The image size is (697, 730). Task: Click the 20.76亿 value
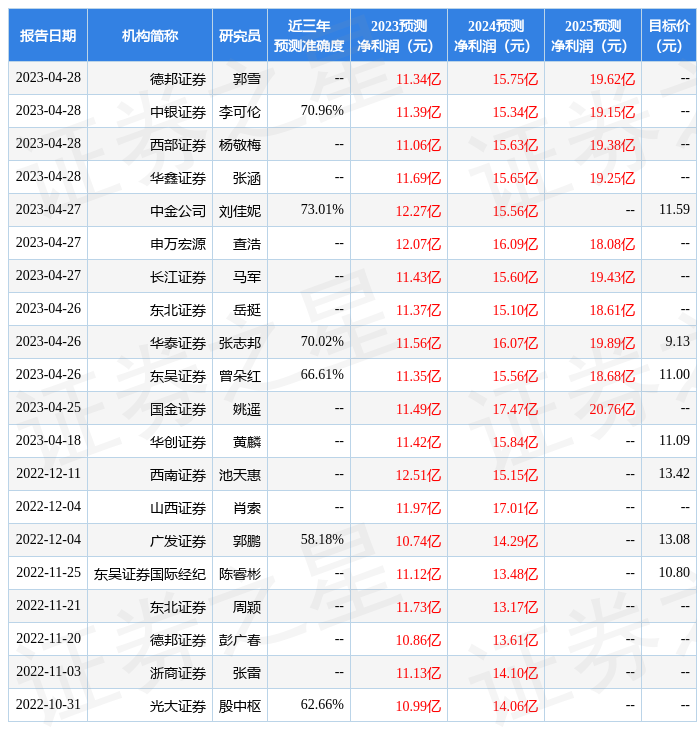pyautogui.click(x=612, y=409)
